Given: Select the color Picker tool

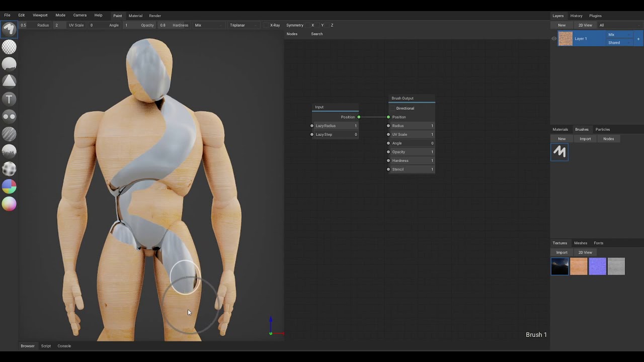Looking at the screenshot, I should [9, 204].
